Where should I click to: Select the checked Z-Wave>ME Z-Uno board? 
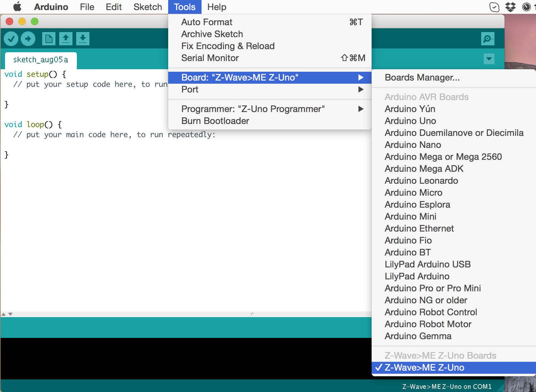click(454, 368)
